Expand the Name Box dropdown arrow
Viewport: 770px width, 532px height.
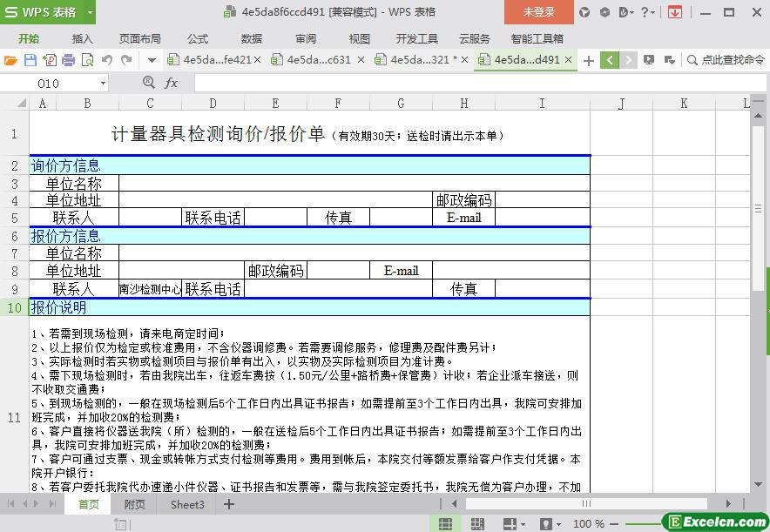coord(103,83)
